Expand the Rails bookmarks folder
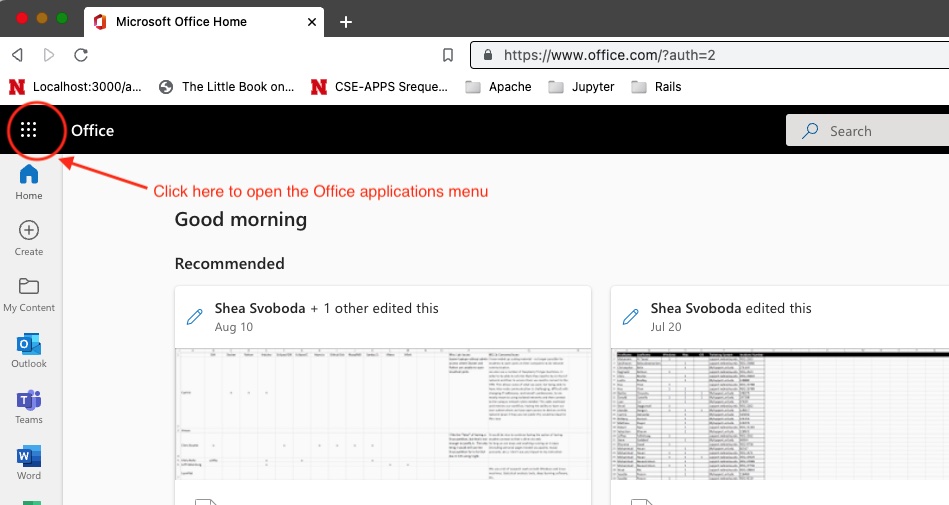The image size is (949, 505). click(x=657, y=87)
